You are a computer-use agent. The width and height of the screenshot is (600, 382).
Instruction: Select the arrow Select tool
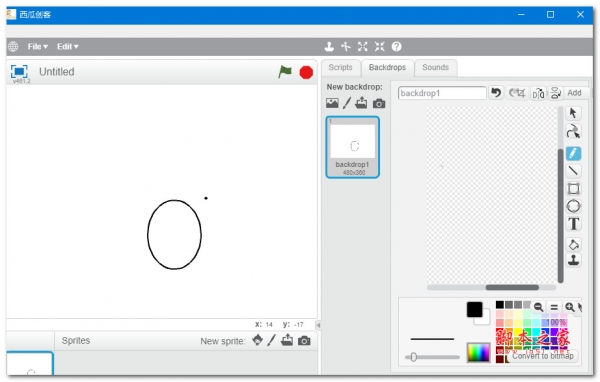(x=573, y=113)
